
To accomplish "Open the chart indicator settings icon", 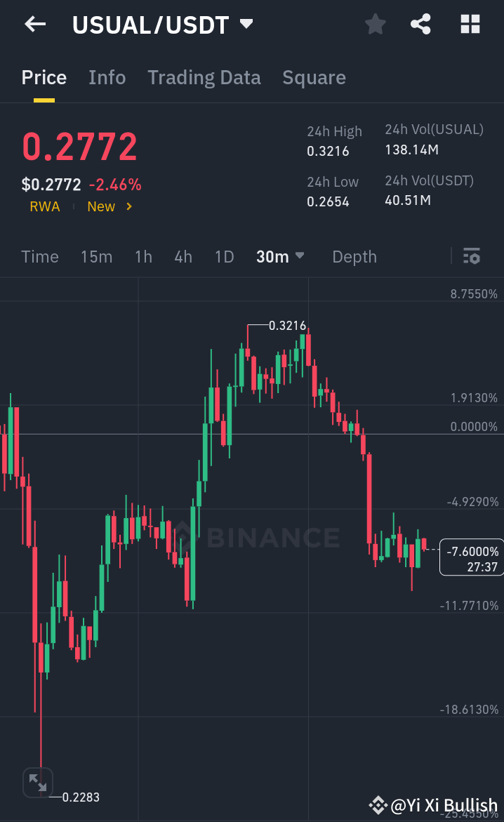I will 471,256.
